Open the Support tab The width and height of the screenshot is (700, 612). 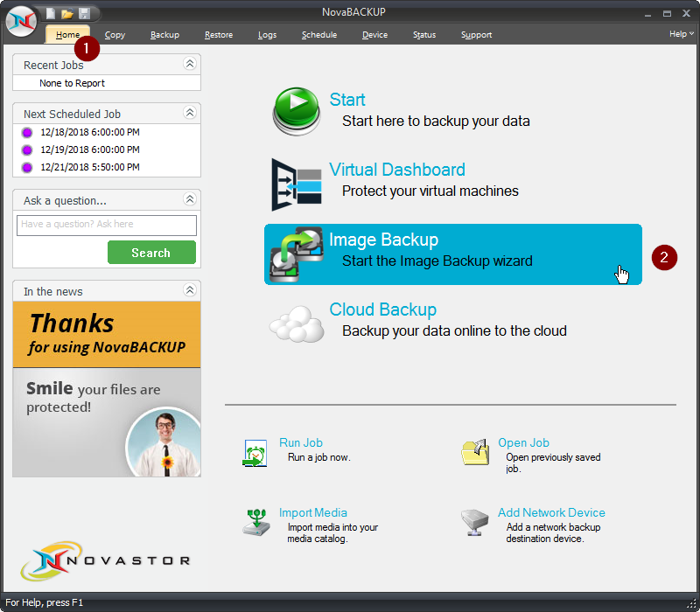(x=476, y=35)
